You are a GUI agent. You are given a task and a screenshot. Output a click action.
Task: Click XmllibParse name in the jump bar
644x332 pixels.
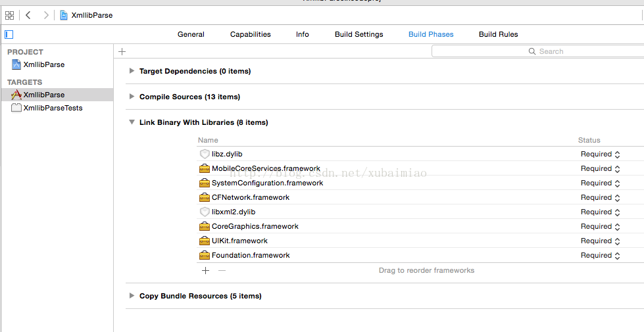92,15
